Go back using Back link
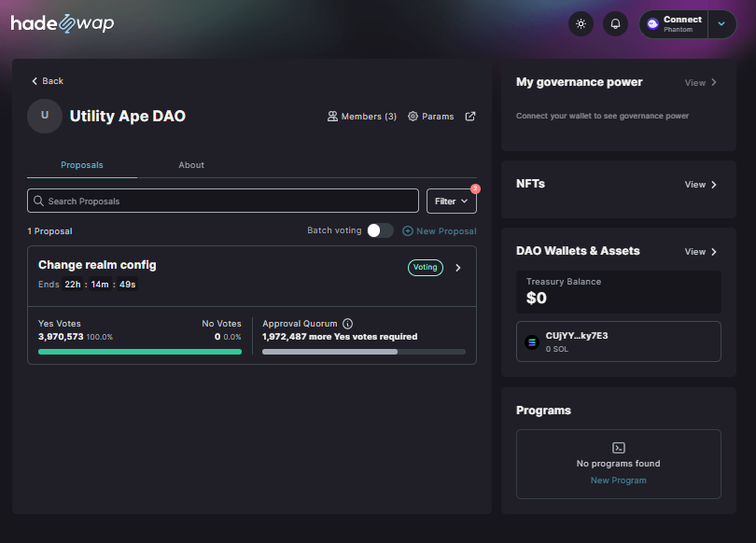756x543 pixels. click(x=48, y=81)
